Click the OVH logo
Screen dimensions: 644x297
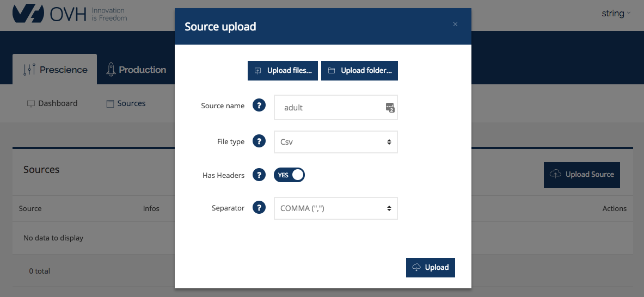[x=70, y=15]
